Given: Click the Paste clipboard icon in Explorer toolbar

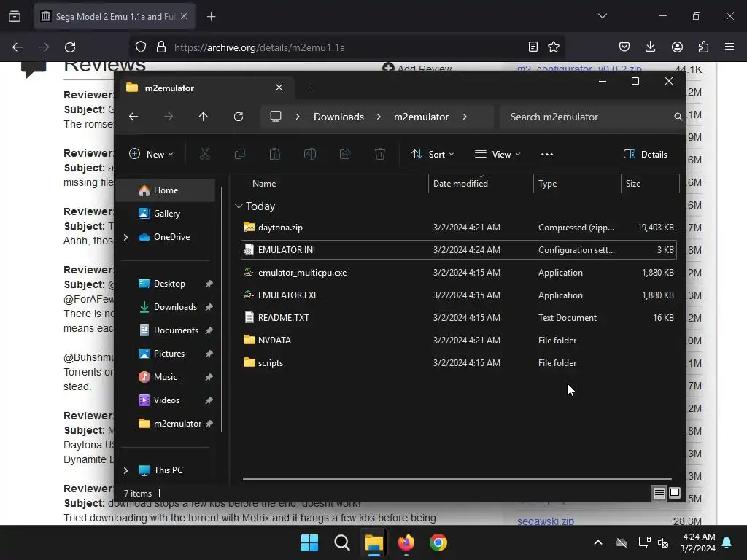Looking at the screenshot, I should coord(275,154).
